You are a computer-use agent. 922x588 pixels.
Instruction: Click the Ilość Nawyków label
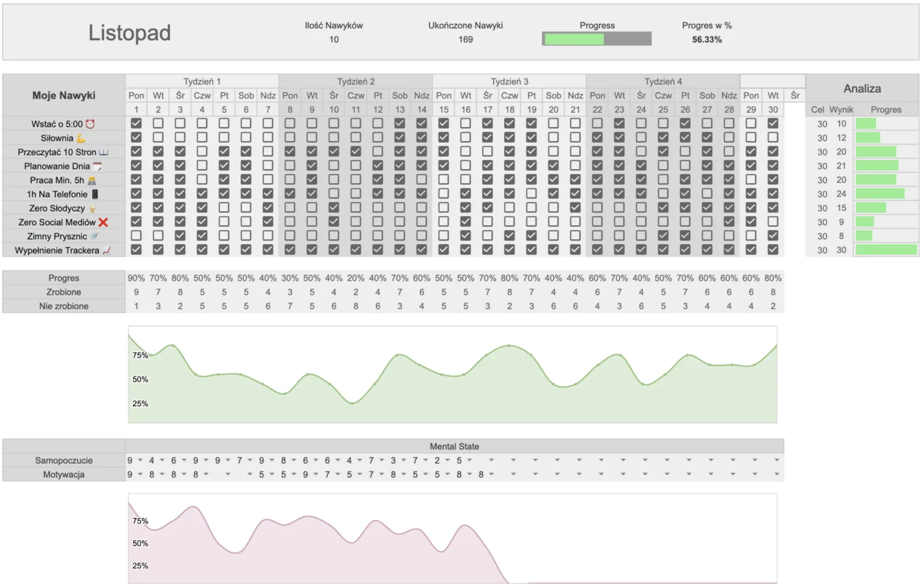click(x=334, y=25)
